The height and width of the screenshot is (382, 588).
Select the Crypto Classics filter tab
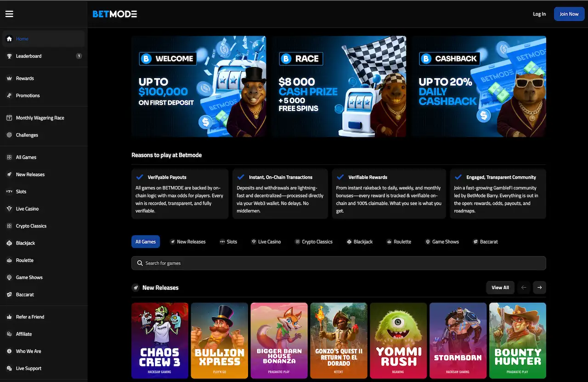tap(314, 242)
